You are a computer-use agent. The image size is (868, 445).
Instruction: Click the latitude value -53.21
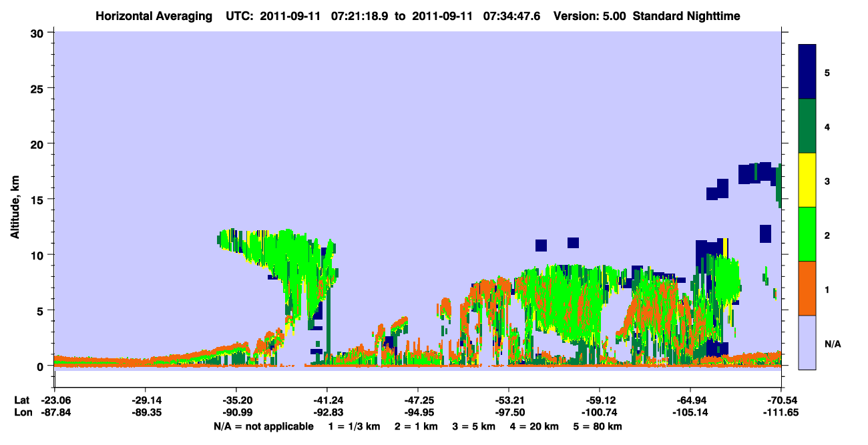(509, 400)
